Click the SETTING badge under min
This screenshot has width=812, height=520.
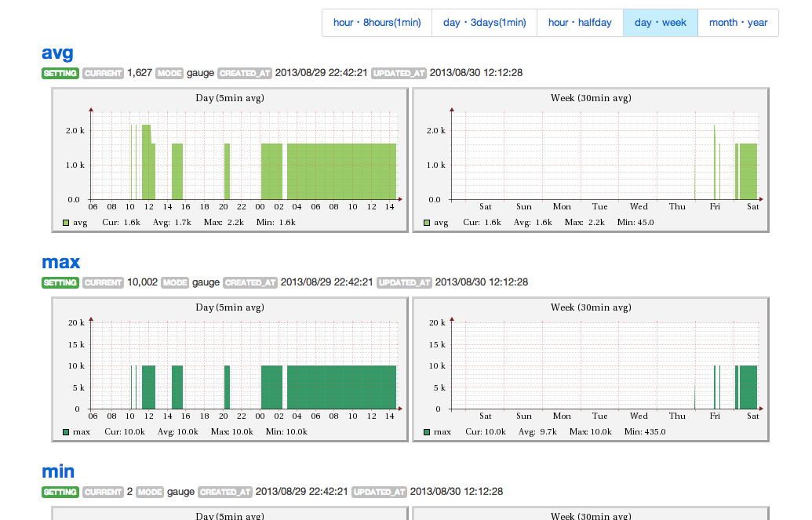coord(60,492)
